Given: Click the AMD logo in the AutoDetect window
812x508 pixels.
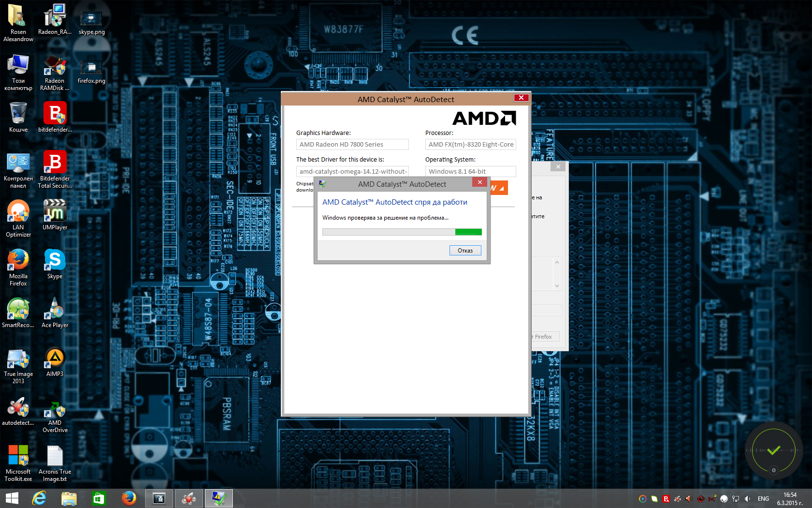Looking at the screenshot, I should (x=484, y=118).
